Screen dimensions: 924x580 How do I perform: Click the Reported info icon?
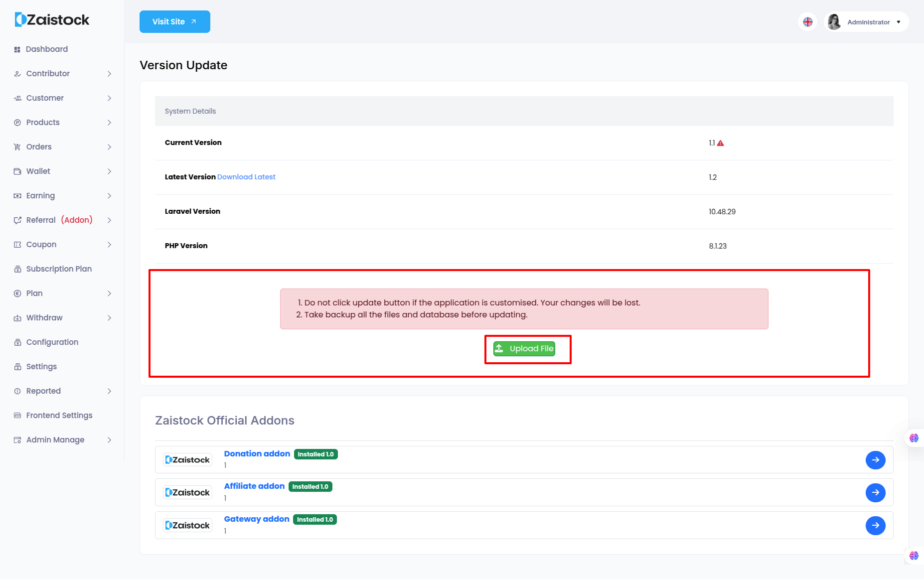[x=17, y=391]
